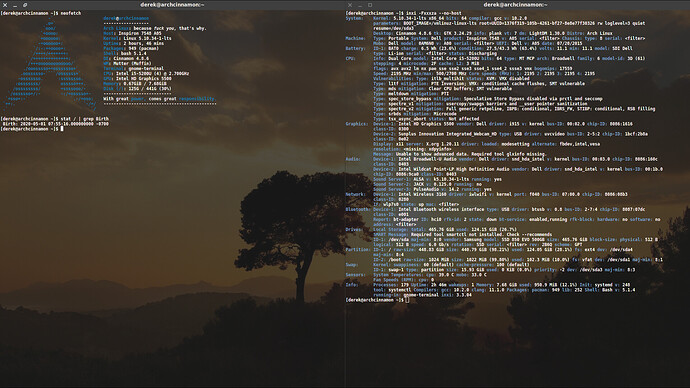Minimize the left terminal window
Screen dimensions: 690x388
point(15,5)
